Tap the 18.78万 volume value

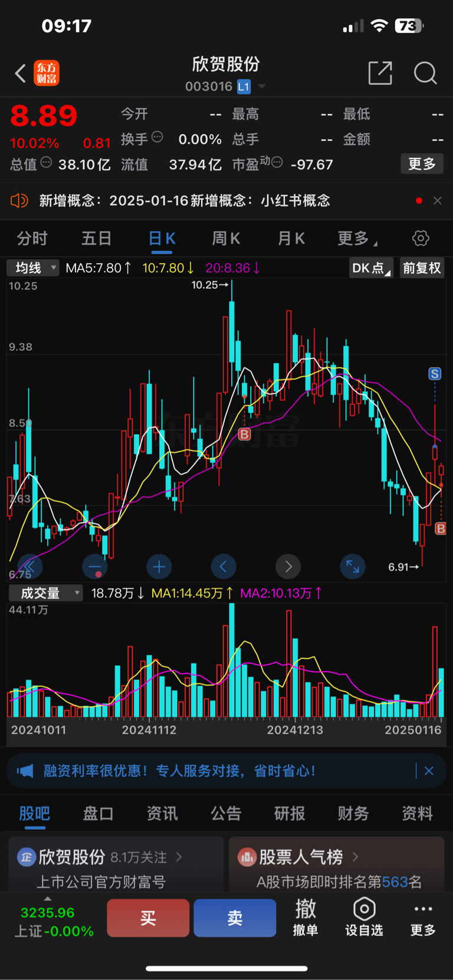[118, 593]
